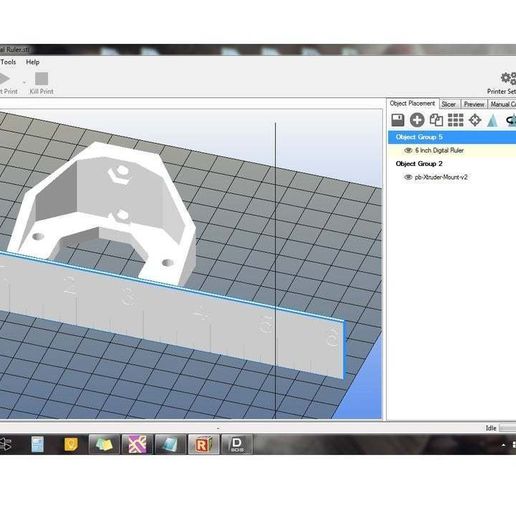Autoposition objects using the grid icon

(x=456, y=120)
